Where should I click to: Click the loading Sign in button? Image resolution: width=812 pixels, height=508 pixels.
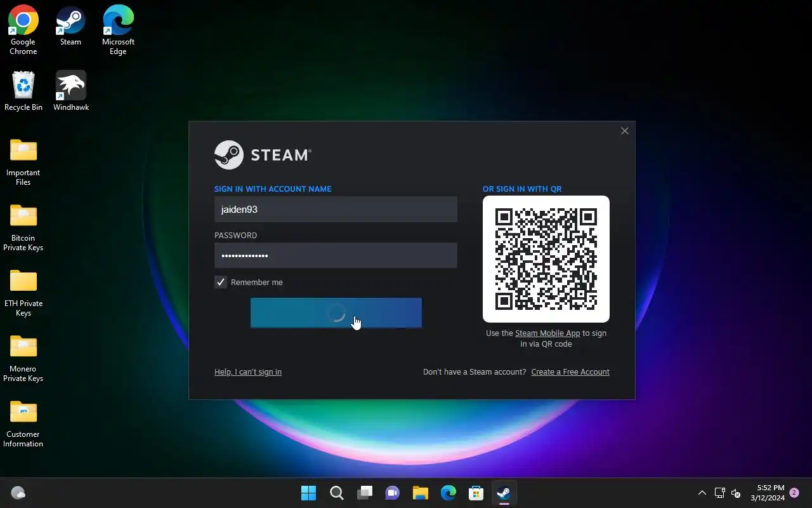pos(336,313)
